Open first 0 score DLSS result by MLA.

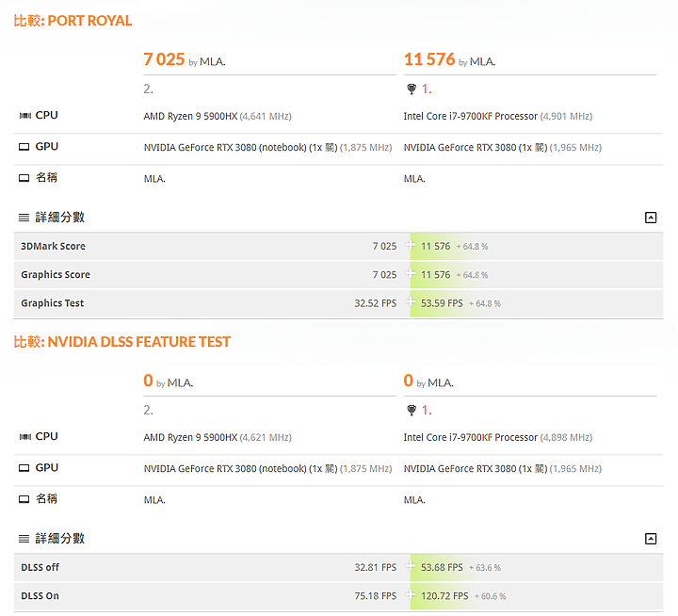click(149, 381)
